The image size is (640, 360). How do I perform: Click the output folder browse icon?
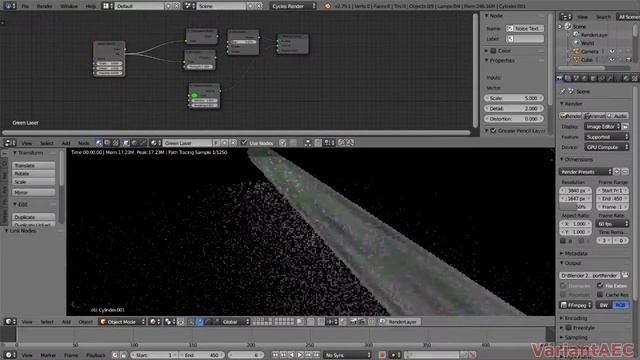pos(625,276)
